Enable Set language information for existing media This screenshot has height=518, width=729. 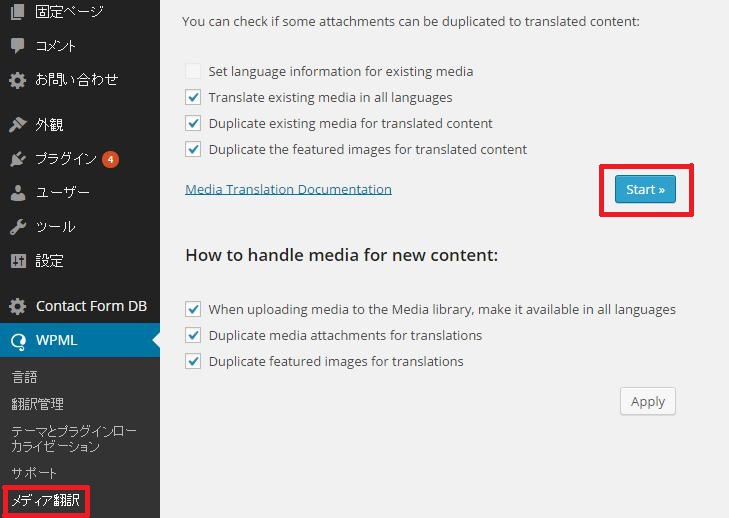(x=193, y=71)
